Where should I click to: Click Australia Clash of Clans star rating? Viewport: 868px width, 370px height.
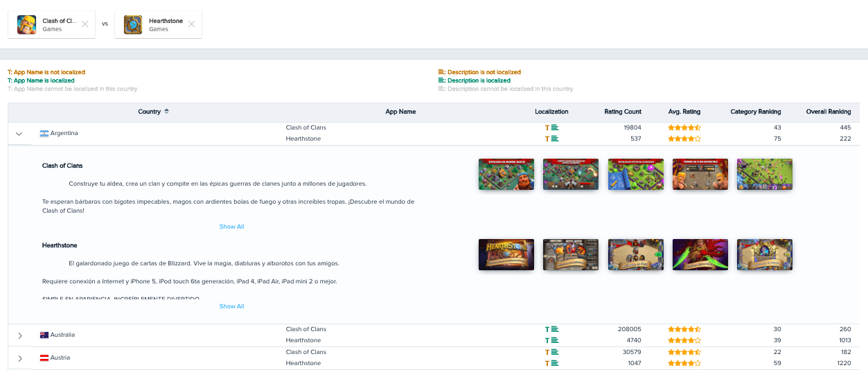pos(684,329)
